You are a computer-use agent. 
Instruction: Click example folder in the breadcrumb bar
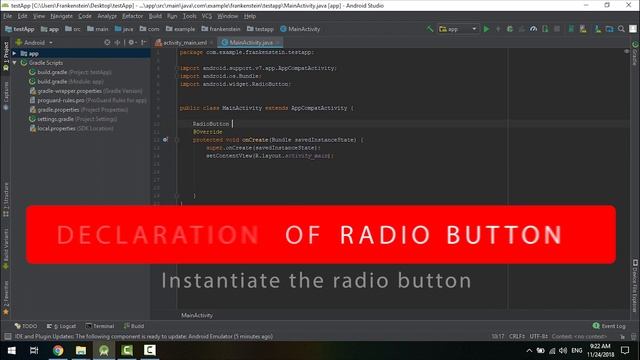180,29
